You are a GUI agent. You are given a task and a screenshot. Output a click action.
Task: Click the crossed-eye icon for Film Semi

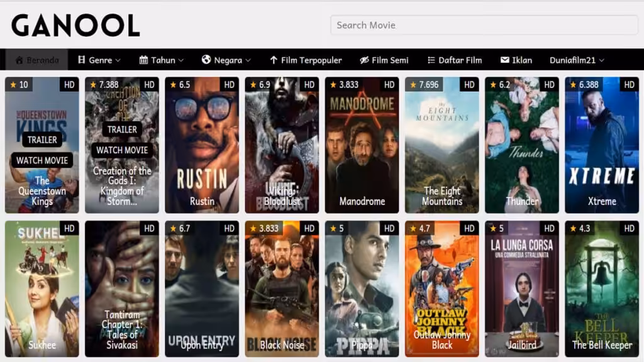coord(364,60)
